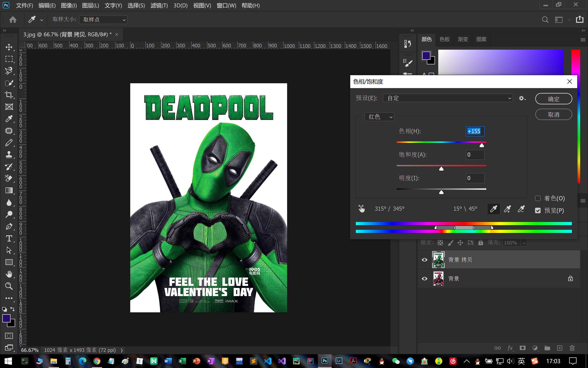Switch to the 色板 tab

444,39
